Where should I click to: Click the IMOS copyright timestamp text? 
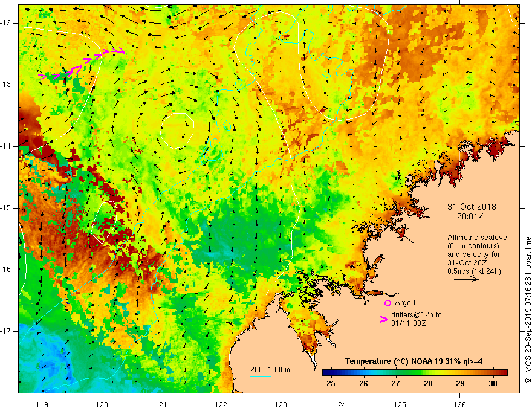[528, 310]
